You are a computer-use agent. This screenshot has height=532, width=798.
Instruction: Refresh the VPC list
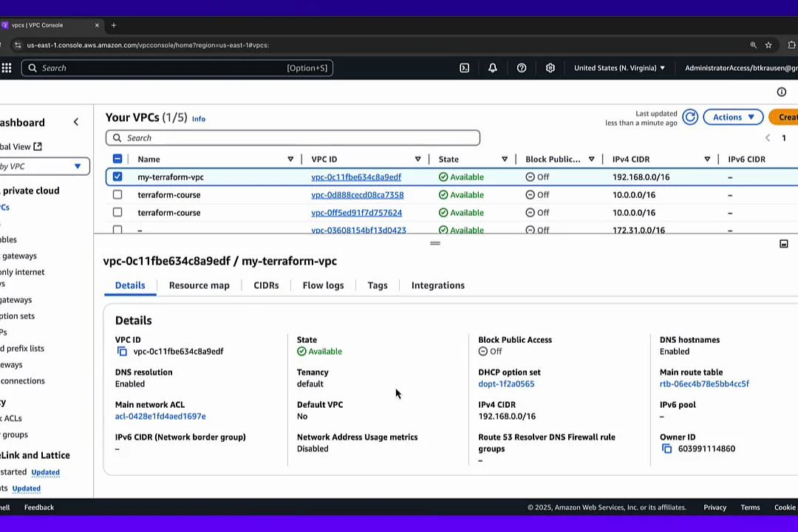690,117
